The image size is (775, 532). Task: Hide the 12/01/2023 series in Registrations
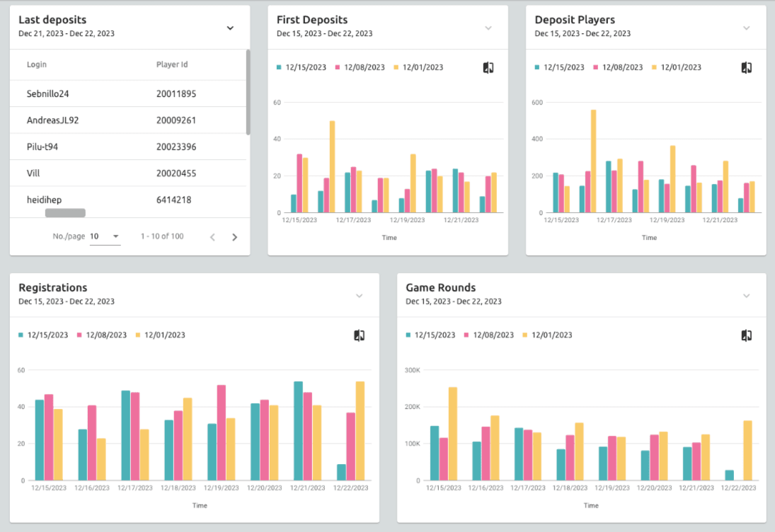click(162, 335)
